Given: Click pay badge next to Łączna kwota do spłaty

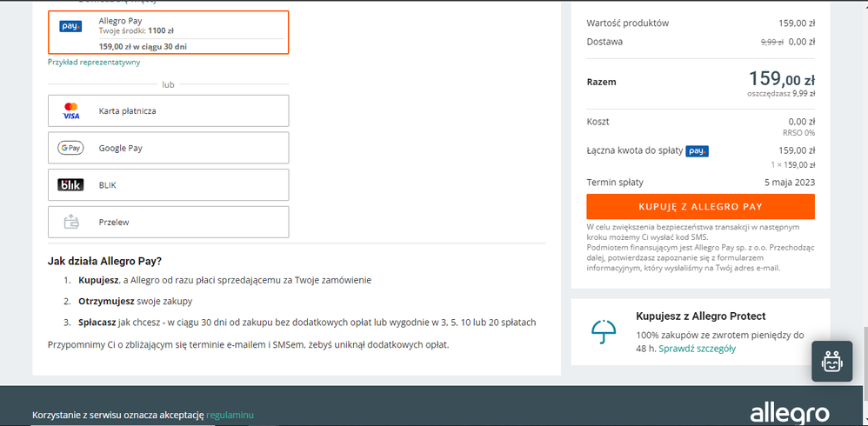Looking at the screenshot, I should [697, 150].
